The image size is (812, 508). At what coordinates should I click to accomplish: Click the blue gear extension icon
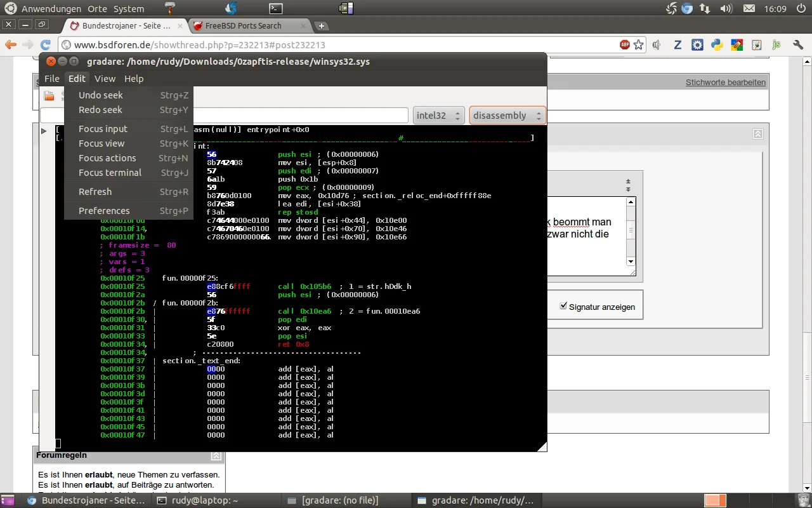pos(697,44)
